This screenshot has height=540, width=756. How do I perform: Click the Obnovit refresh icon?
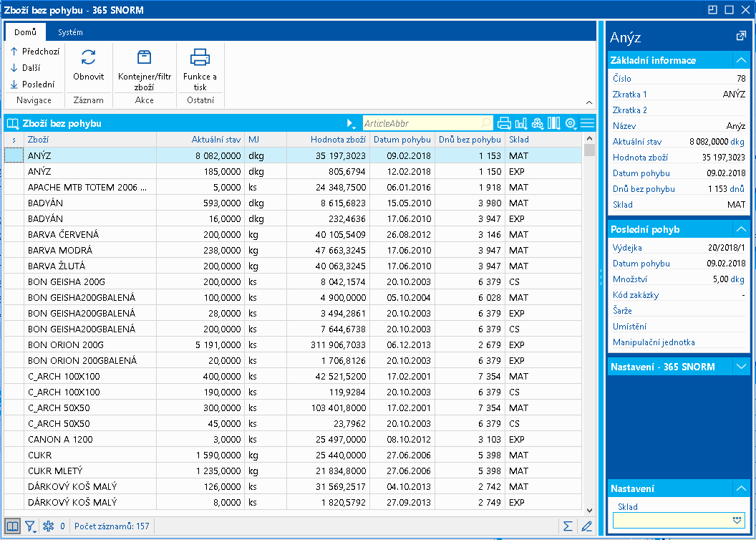point(89,58)
